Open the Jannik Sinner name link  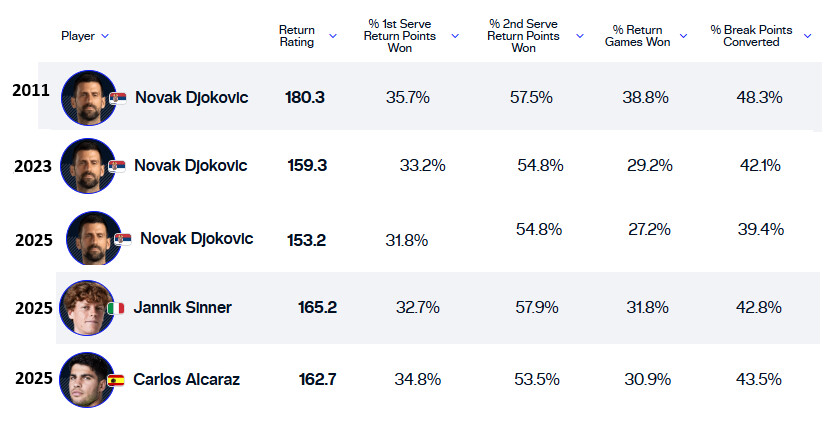pyautogui.click(x=182, y=307)
